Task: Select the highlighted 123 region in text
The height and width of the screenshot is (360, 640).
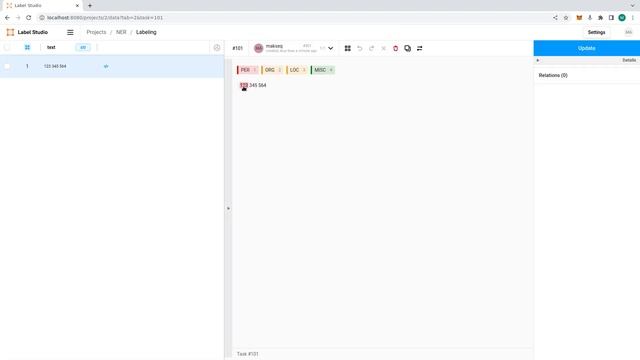Action: click(x=244, y=85)
